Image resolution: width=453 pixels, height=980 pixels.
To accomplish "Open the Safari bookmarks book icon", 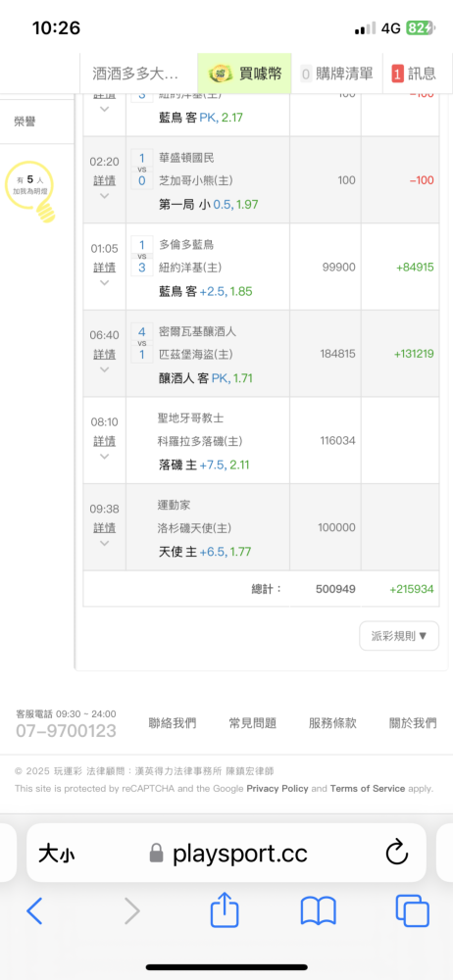I will coord(319,911).
